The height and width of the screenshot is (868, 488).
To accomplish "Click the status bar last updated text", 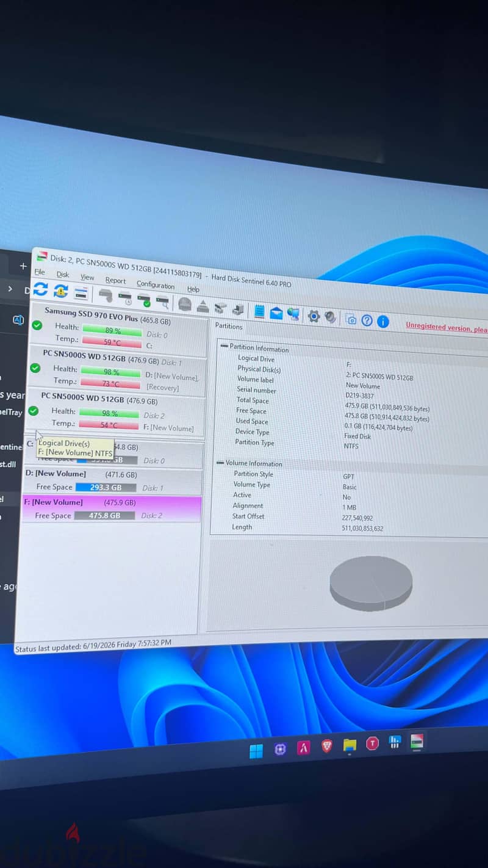I will tap(93, 645).
